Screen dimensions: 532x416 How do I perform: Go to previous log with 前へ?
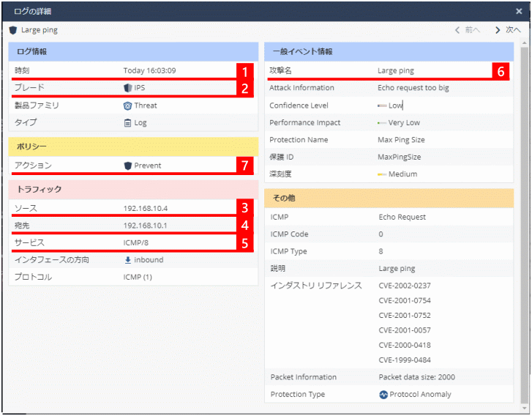coord(468,31)
